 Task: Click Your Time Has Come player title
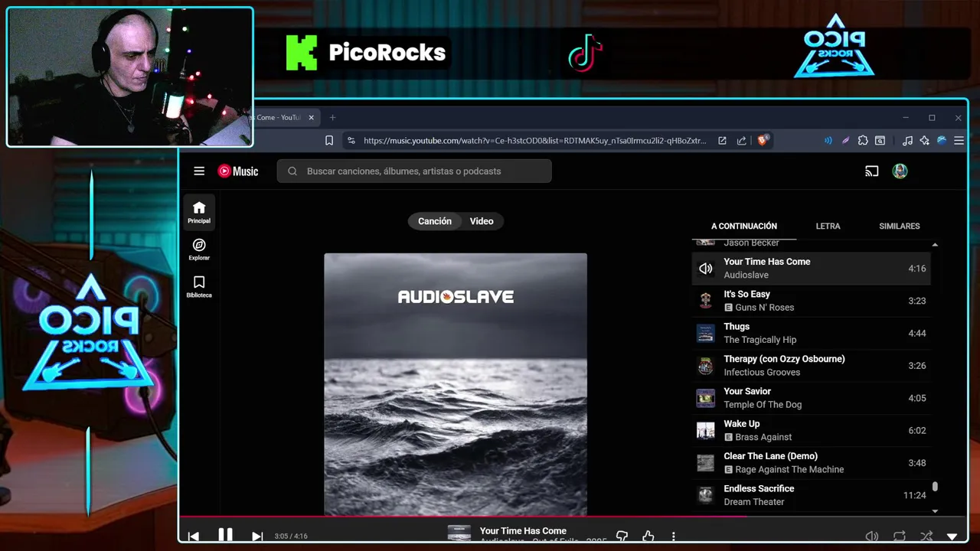tap(523, 530)
